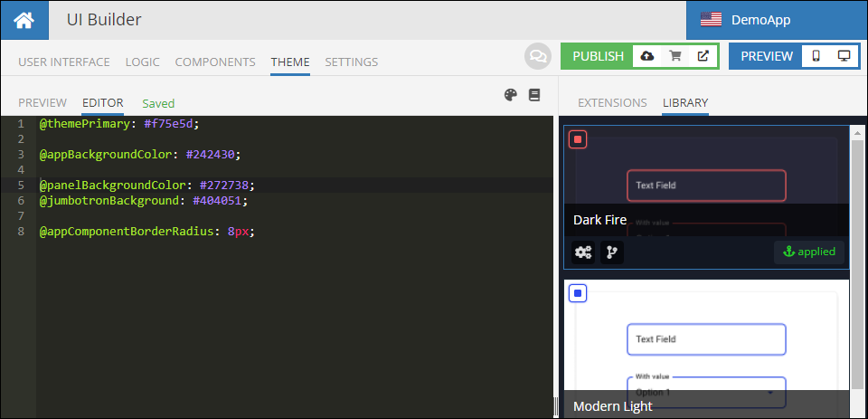This screenshot has width=868, height=419.
Task: Click the Modern Light theme name label
Action: coord(613,405)
